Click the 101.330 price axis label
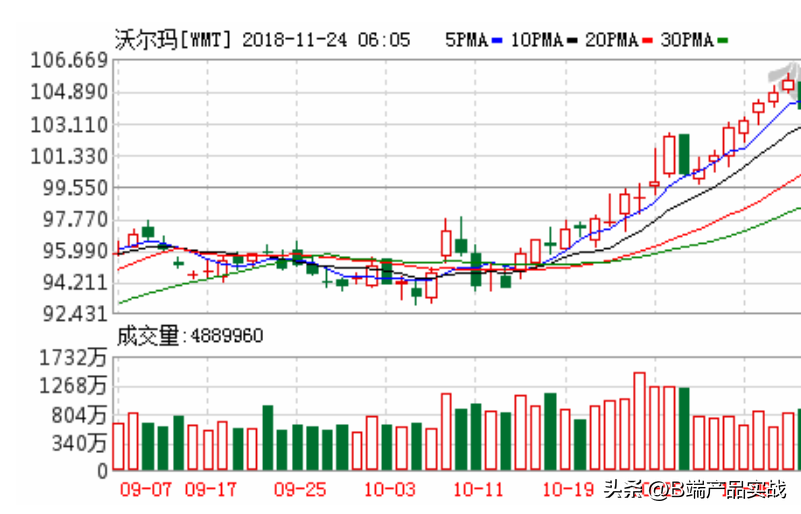The image size is (801, 514). coord(69,156)
